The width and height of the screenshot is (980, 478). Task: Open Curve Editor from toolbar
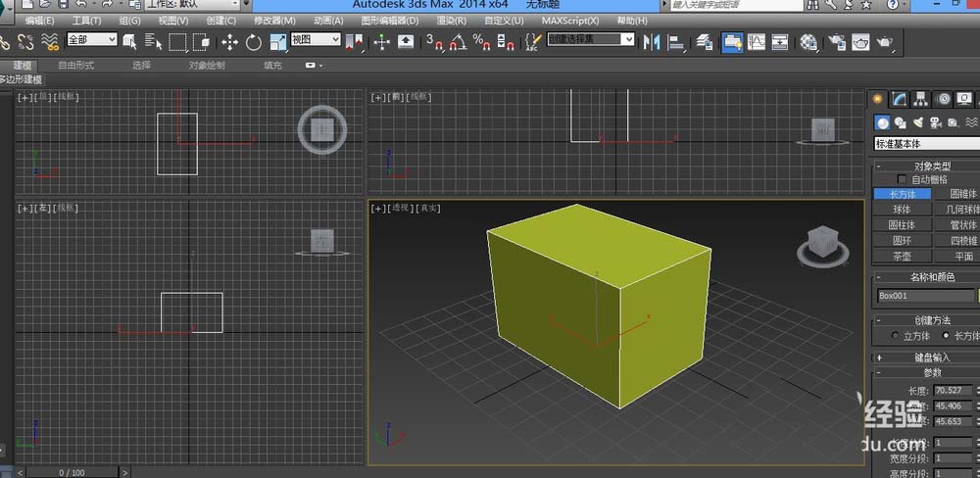757,41
